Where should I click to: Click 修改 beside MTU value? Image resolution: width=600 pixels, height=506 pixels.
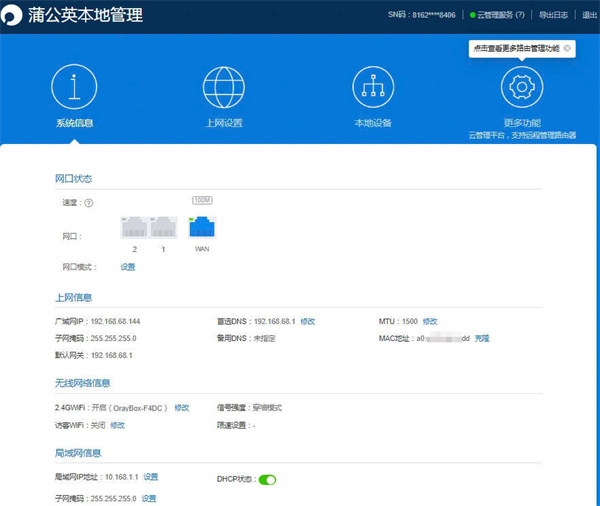coord(430,321)
